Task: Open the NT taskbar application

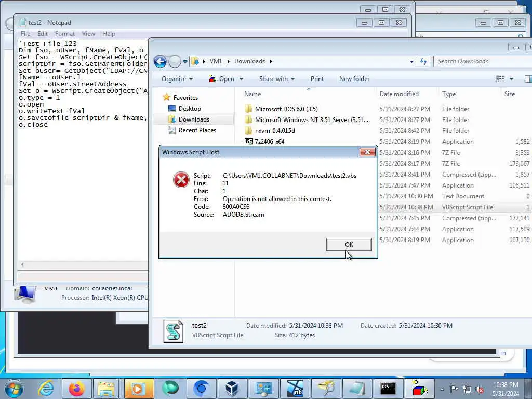Action: pos(295,389)
